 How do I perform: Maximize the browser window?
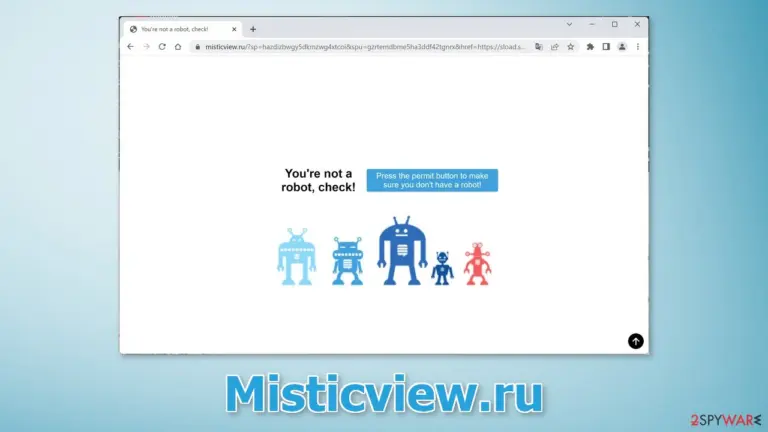(x=615, y=24)
